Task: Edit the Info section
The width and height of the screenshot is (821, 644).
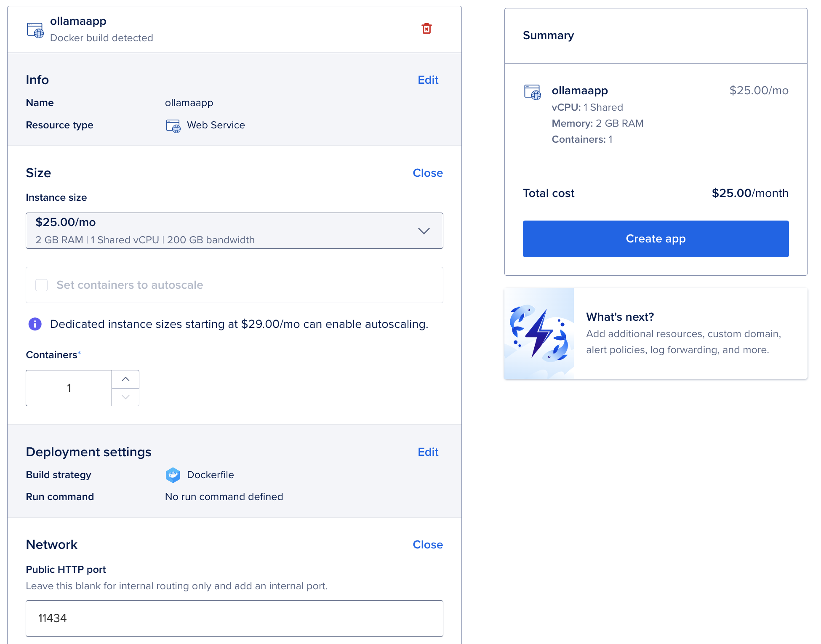Action: point(428,80)
